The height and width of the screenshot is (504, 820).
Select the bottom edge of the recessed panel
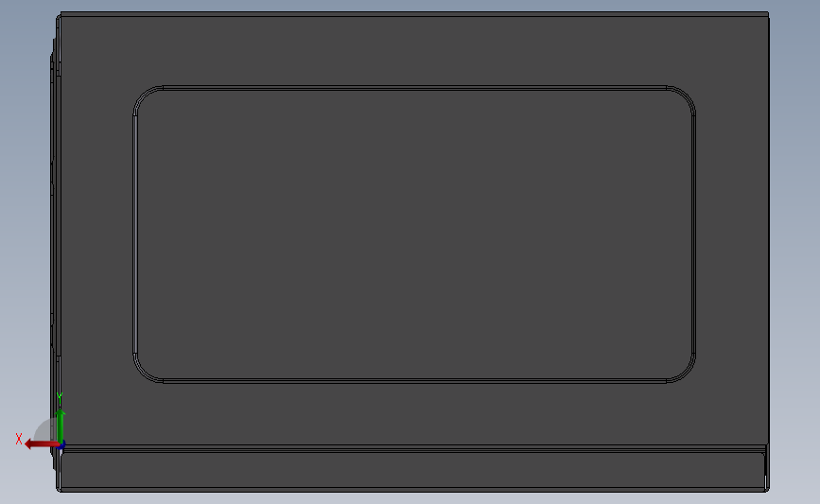414,381
